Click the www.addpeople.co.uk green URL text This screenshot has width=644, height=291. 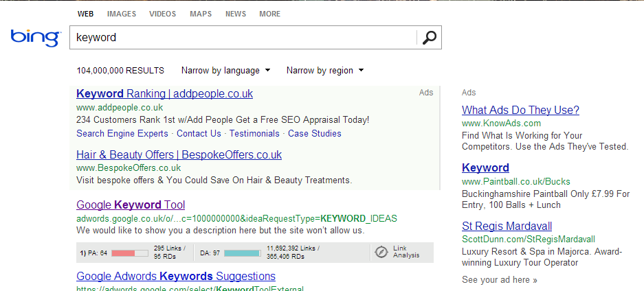click(120, 108)
